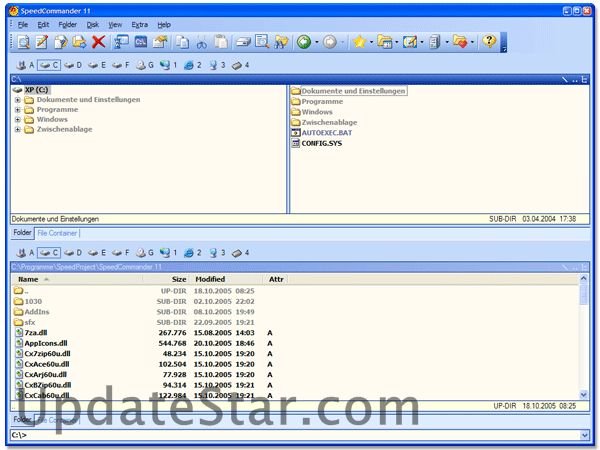Click the scissors Cut toolbar icon
The width and height of the screenshot is (600, 450).
point(202,42)
